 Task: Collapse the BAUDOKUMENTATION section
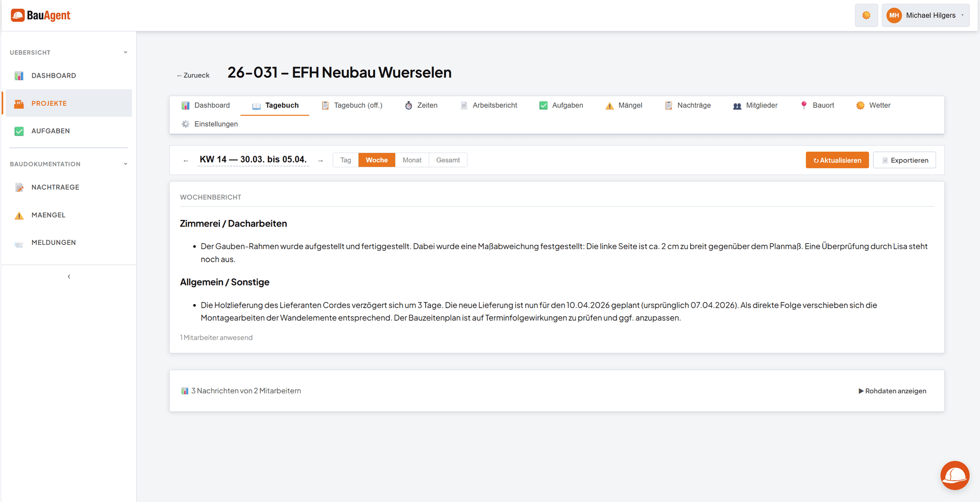coord(126,164)
